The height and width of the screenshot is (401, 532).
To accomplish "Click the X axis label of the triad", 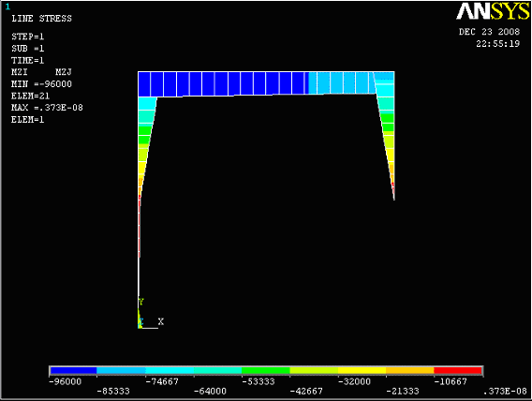I will click(161, 321).
